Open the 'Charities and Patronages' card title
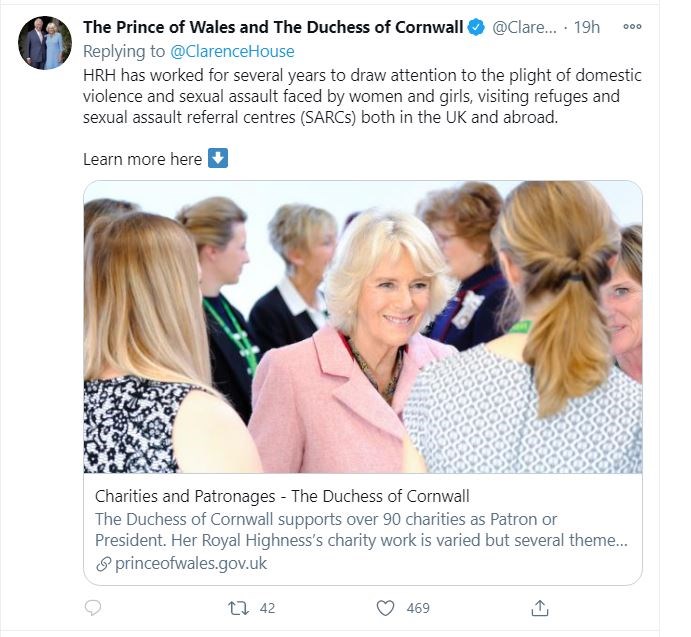 pos(282,496)
